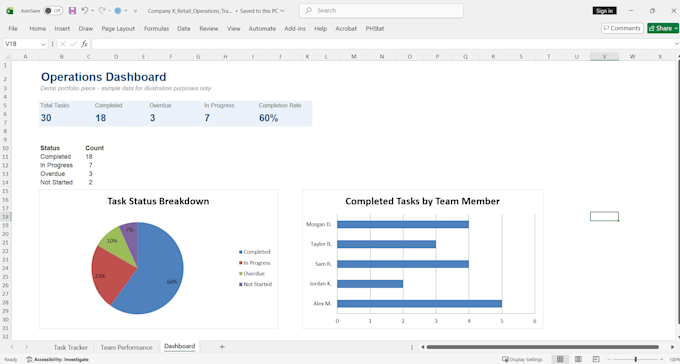This screenshot has height=364, width=680.
Task: Select Page Layout view icon in status bar
Action: [x=578, y=359]
